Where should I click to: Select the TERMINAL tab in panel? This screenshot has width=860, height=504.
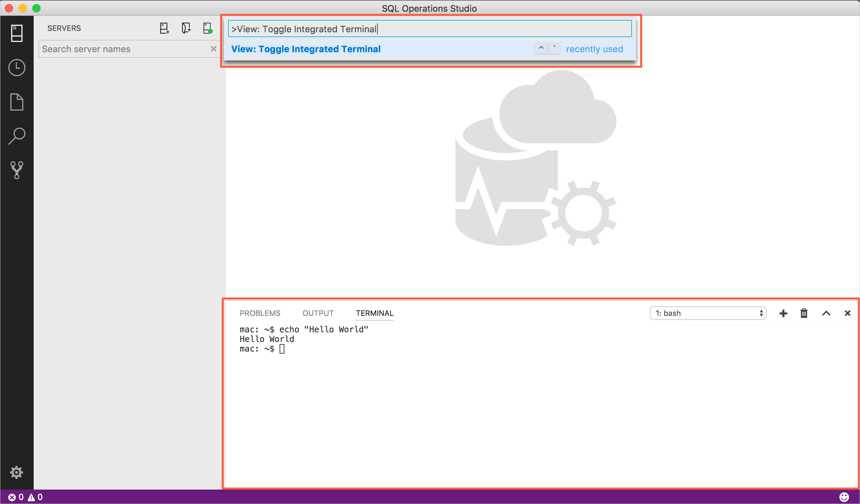point(374,313)
